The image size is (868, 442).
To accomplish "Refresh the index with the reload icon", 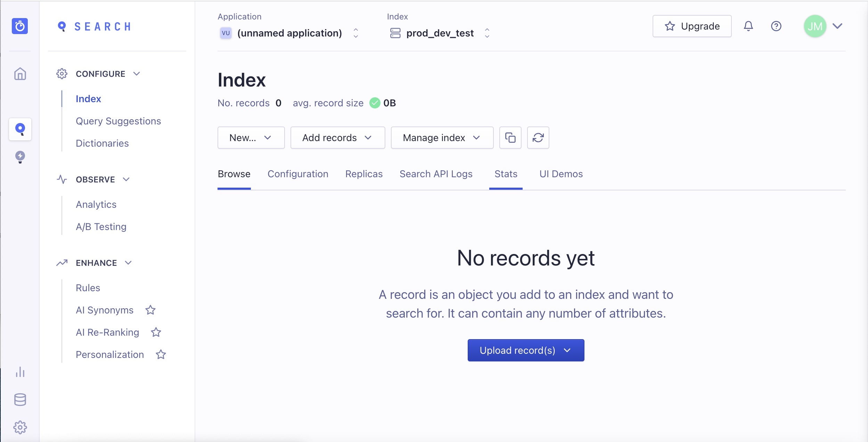I will click(x=538, y=138).
